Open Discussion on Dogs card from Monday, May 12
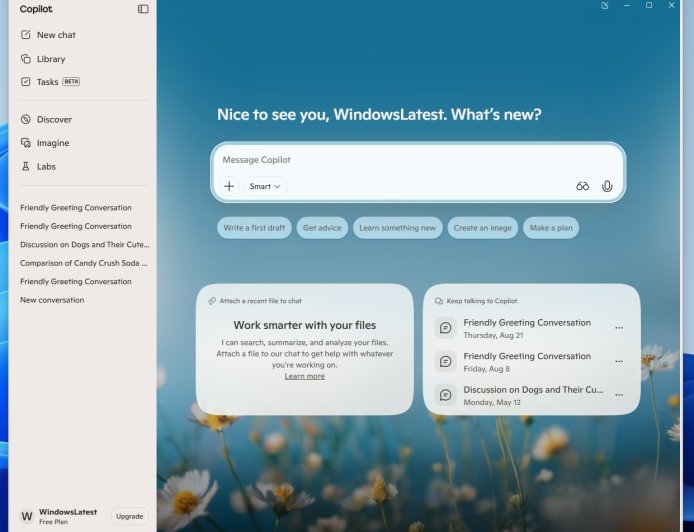Image resolution: width=694 pixels, height=532 pixels. coord(533,395)
